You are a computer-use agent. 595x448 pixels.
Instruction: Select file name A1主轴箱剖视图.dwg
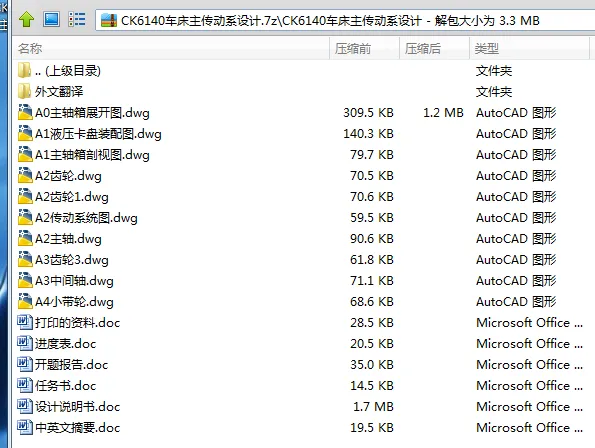[x=92, y=155]
